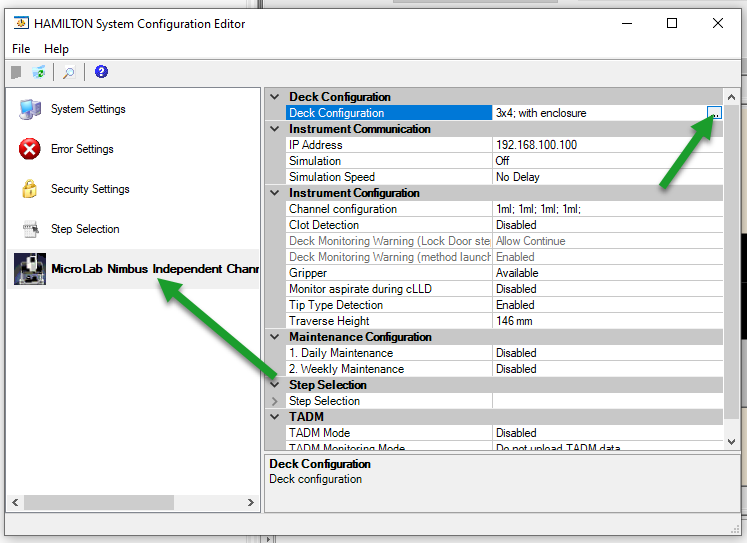This screenshot has height=543, width=747.
Task: Select the Step Selection icon
Action: 30,229
